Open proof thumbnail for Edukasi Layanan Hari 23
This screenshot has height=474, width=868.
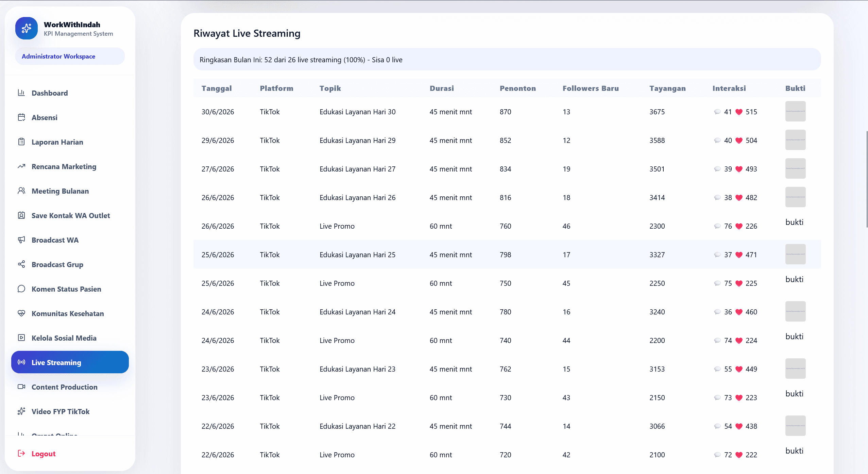click(795, 369)
